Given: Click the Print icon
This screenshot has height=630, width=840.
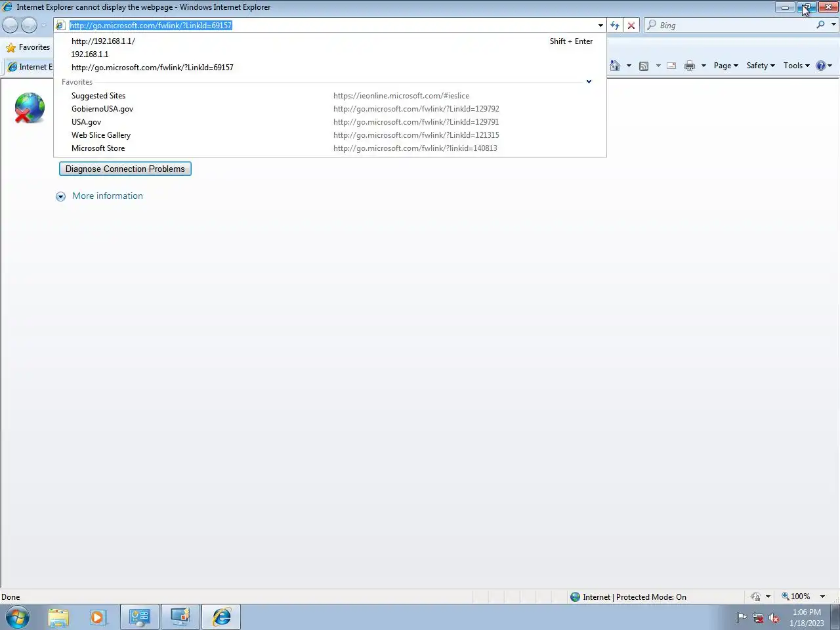Looking at the screenshot, I should [690, 66].
